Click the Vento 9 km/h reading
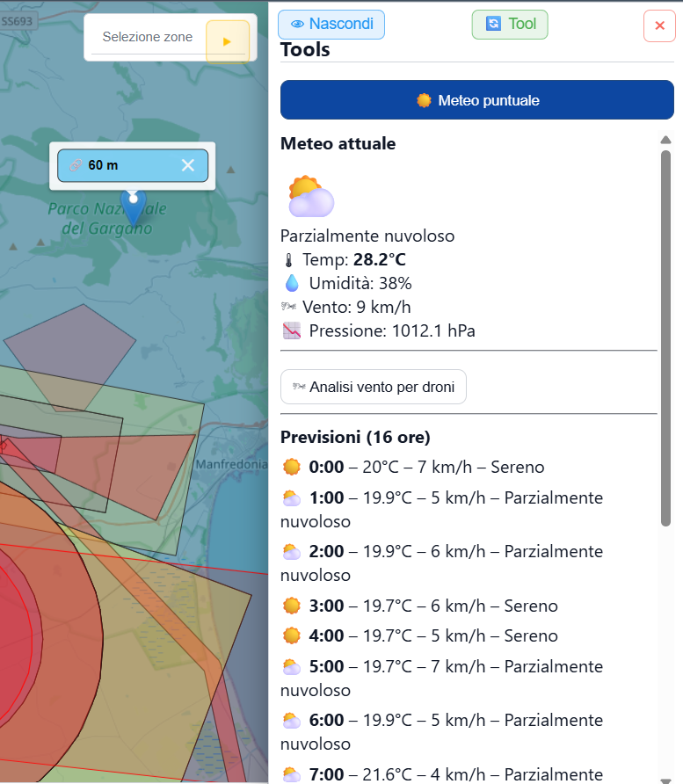This screenshot has width=683, height=784. click(x=357, y=307)
